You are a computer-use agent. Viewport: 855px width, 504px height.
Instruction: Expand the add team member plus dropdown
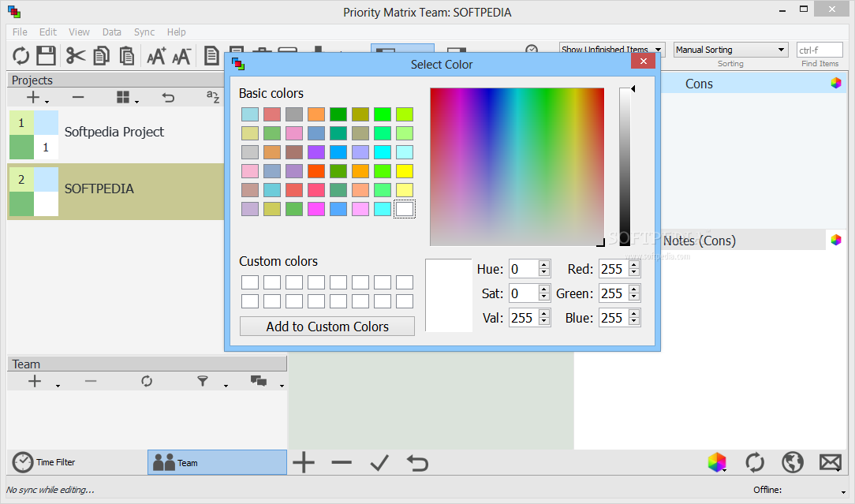click(x=58, y=386)
